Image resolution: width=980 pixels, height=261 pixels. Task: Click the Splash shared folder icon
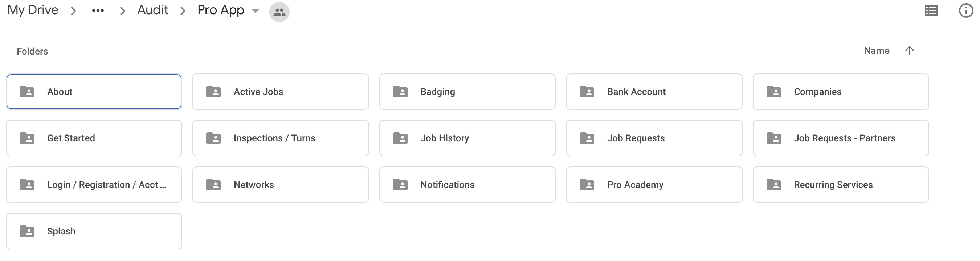click(26, 231)
